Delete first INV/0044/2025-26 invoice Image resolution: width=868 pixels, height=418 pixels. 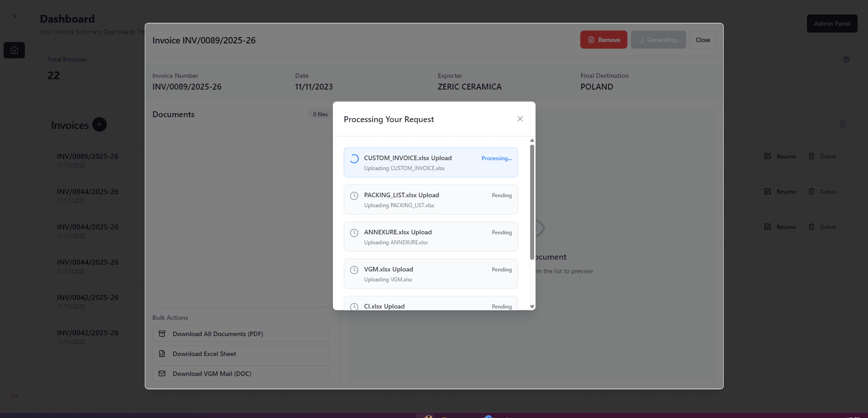click(x=822, y=191)
